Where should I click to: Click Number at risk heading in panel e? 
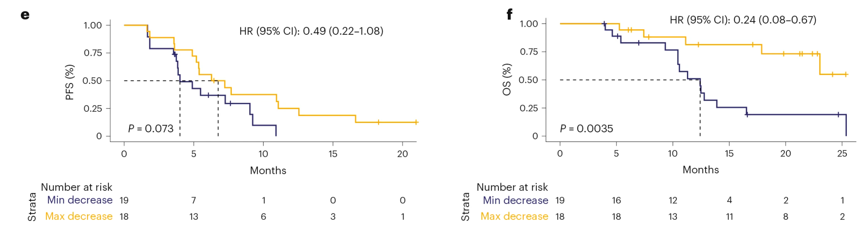(76, 187)
